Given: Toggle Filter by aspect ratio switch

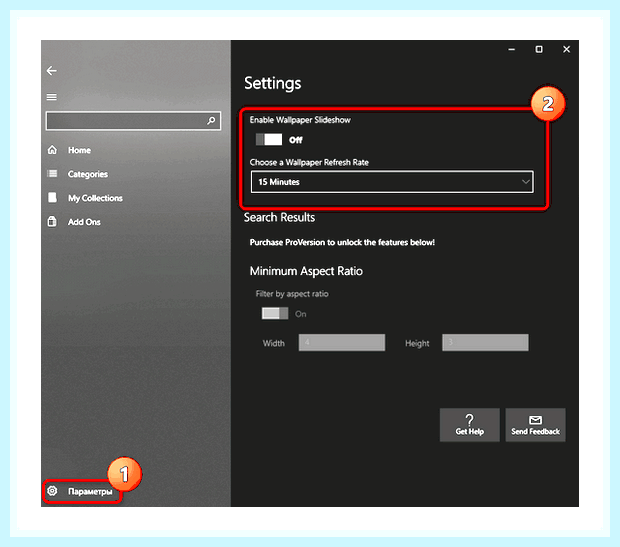Looking at the screenshot, I should click(x=275, y=314).
